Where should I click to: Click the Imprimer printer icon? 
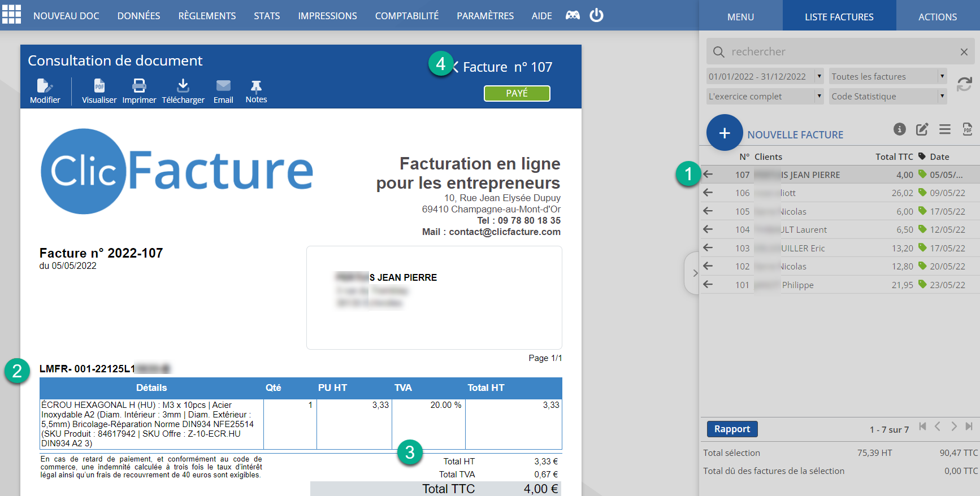point(139,85)
